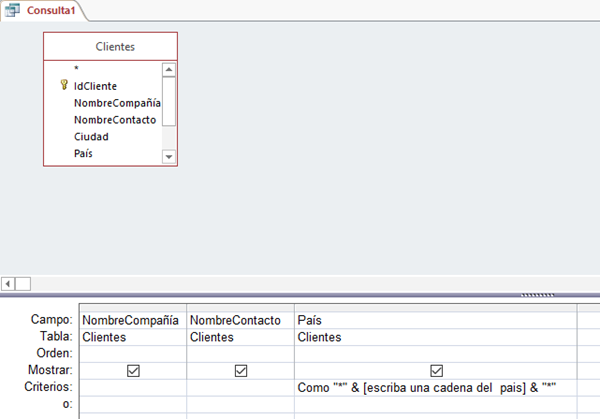Screen dimensions: 600x419
Task: Click the 'o:' cell under País
Action: [435, 404]
